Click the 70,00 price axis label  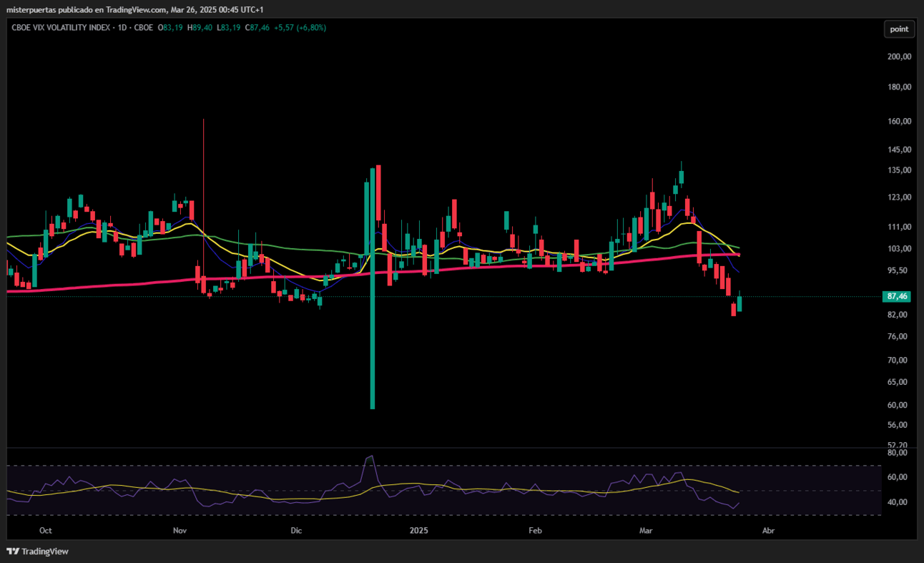coord(899,361)
